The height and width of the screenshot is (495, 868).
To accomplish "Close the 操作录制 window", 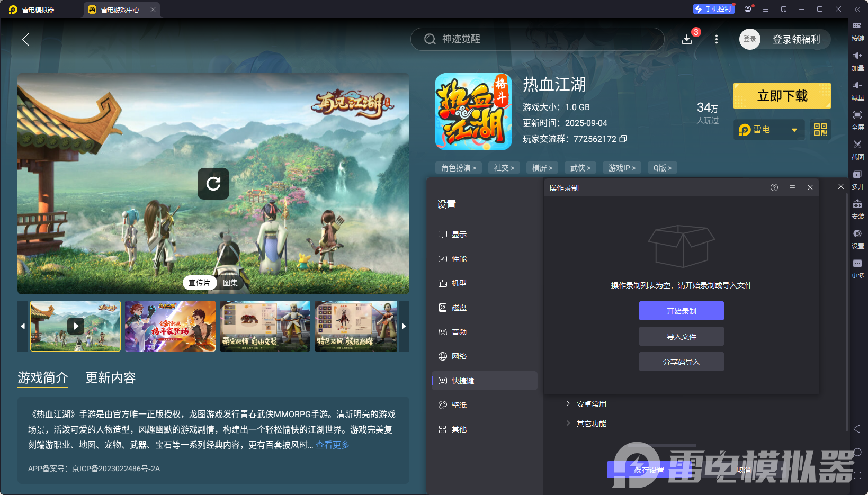I will pyautogui.click(x=810, y=187).
